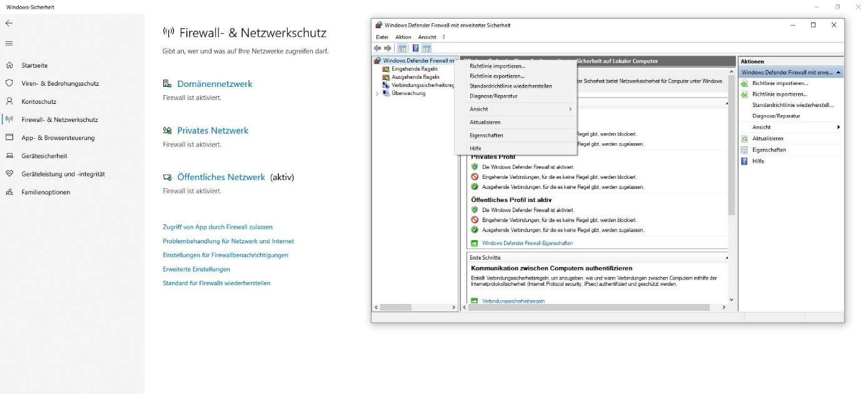The height and width of the screenshot is (394, 868).
Task: Click the Öffentliches Netzwerk icon
Action: pyautogui.click(x=167, y=178)
